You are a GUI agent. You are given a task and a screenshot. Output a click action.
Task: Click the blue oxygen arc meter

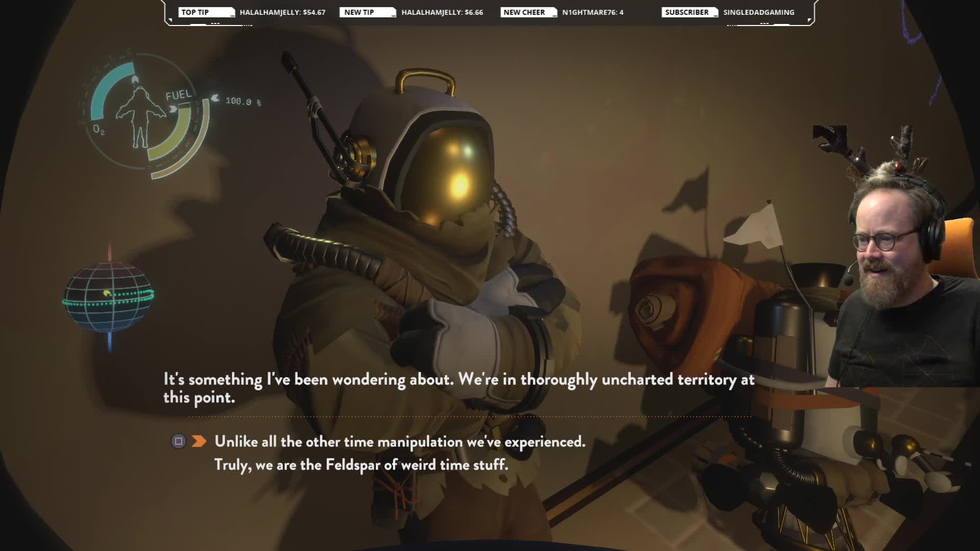click(110, 92)
